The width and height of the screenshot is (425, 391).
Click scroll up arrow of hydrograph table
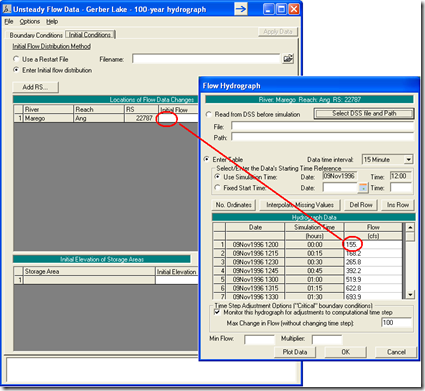click(410, 227)
